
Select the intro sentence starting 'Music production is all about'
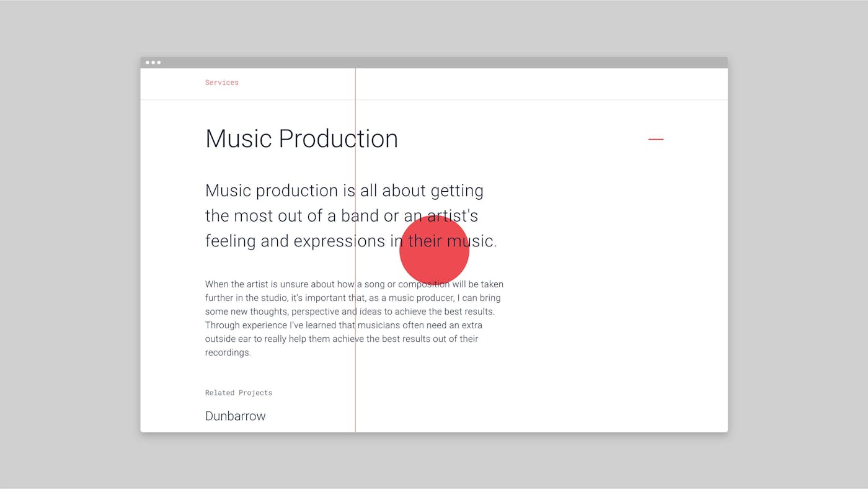(x=351, y=215)
